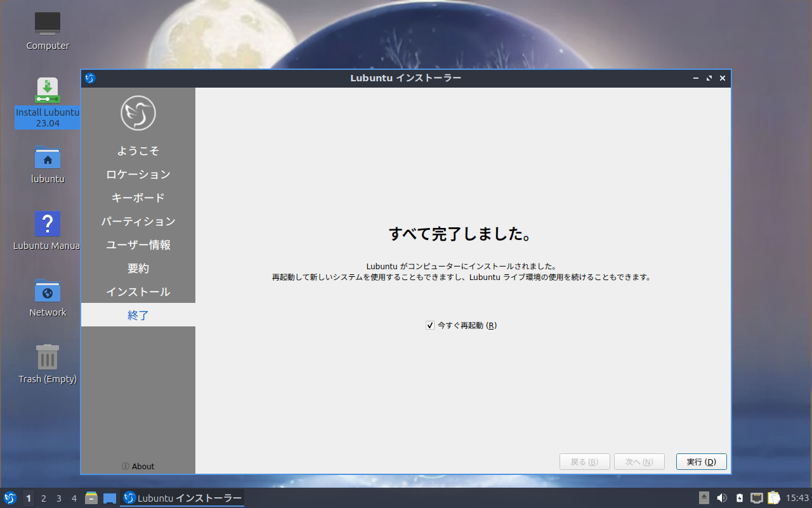Select the キーボード step in sidebar
This screenshot has width=812, height=508.
tap(138, 197)
